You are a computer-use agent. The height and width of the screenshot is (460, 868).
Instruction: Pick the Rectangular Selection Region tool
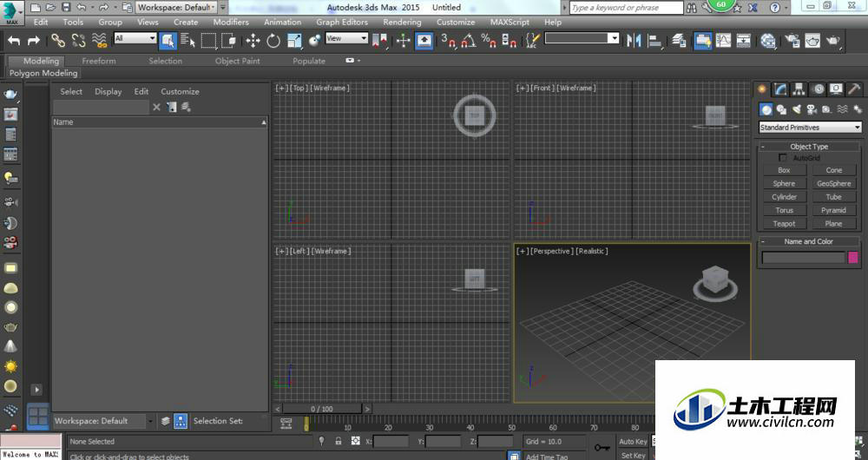point(208,41)
